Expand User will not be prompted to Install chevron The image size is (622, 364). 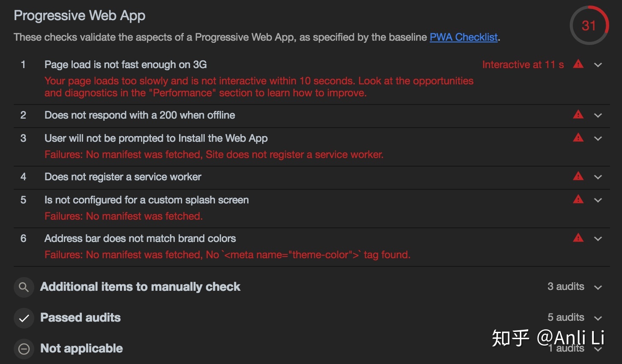tap(598, 139)
